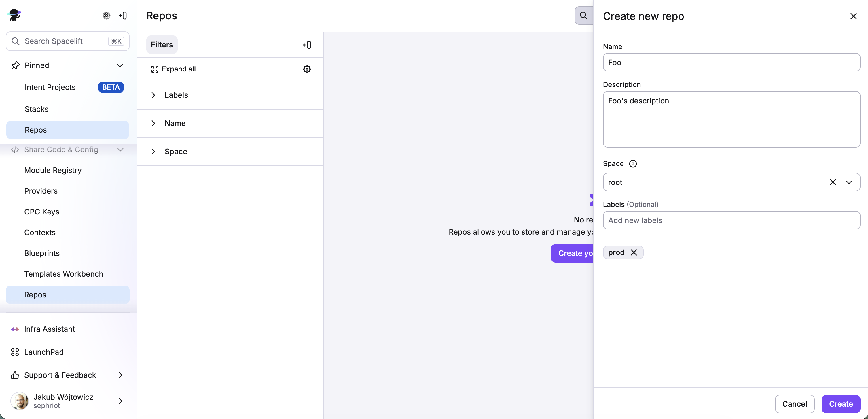Navigate to Stacks in the sidebar
The width and height of the screenshot is (868, 419).
pyautogui.click(x=36, y=109)
